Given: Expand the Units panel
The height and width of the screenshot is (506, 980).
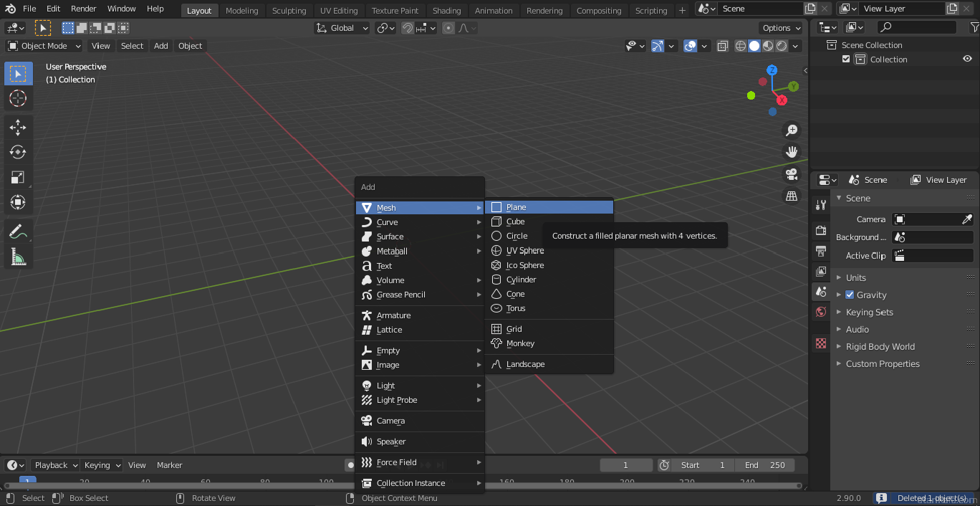Looking at the screenshot, I should click(x=855, y=277).
